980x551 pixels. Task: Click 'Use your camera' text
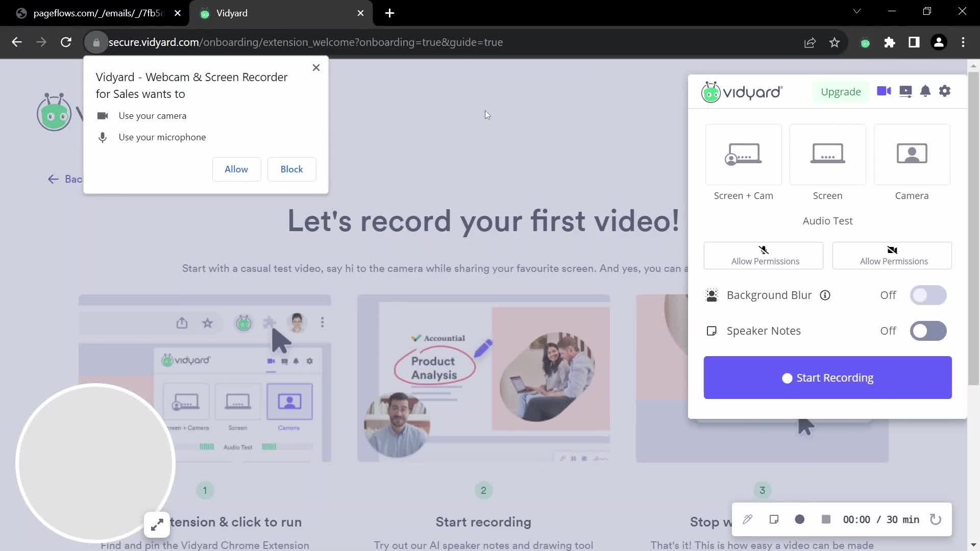click(x=153, y=116)
